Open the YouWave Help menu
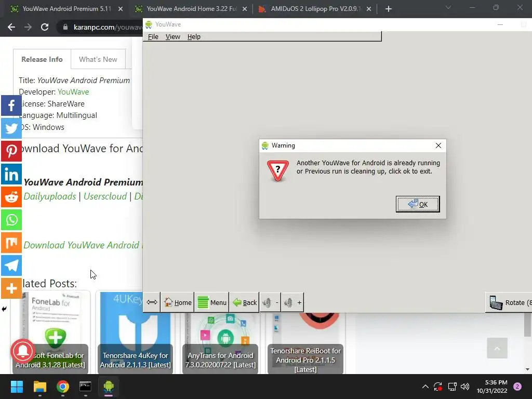This screenshot has height=399, width=532. pyautogui.click(x=194, y=37)
